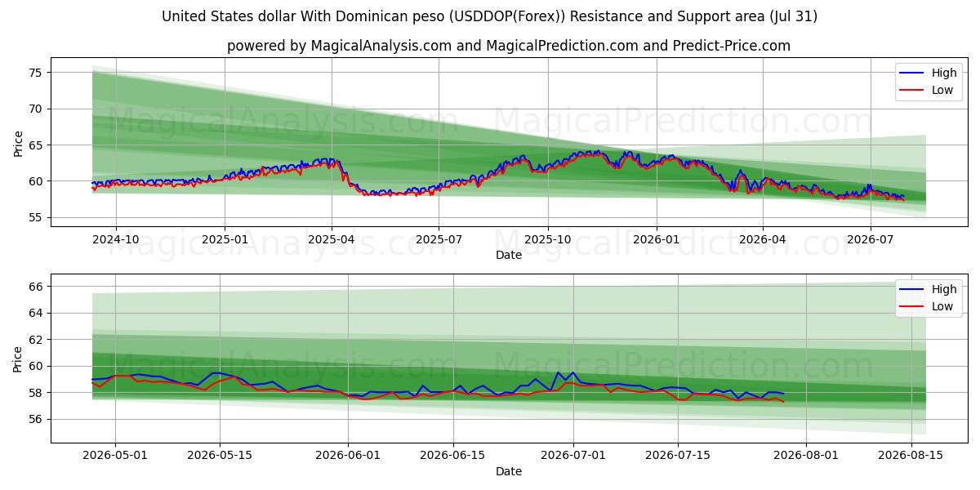
Task: Click the chart title mentioning USDDOP(Forex)
Action: click(489, 16)
